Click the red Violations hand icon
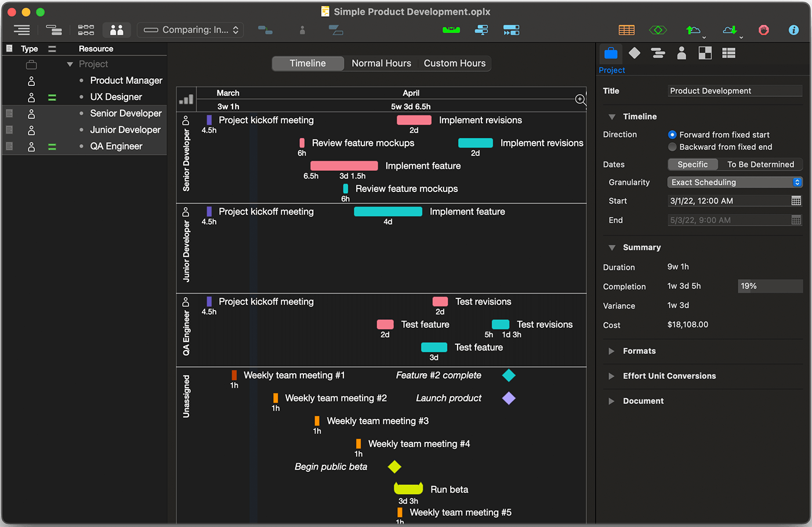 click(x=763, y=30)
